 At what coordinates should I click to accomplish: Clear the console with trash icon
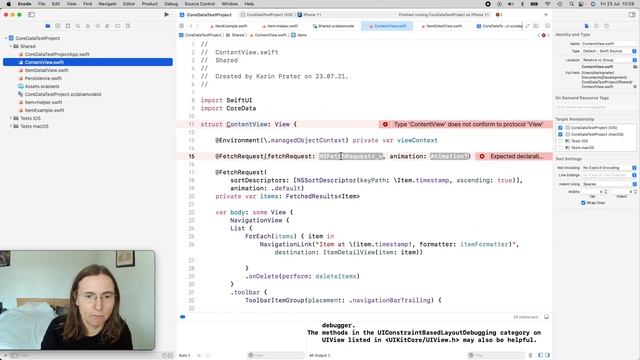[530, 355]
